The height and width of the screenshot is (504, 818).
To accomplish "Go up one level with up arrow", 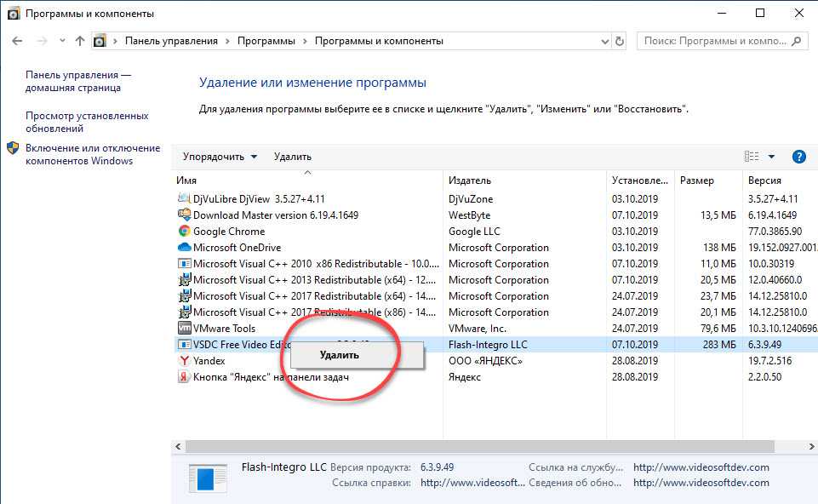I will point(80,41).
